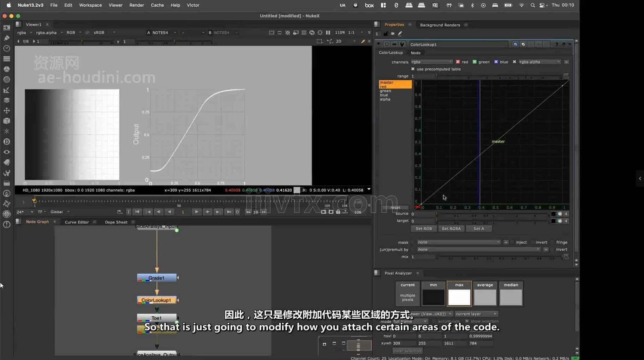644x360 pixels.
Task: Click the lock properties bin icon
Action: (x=386, y=34)
